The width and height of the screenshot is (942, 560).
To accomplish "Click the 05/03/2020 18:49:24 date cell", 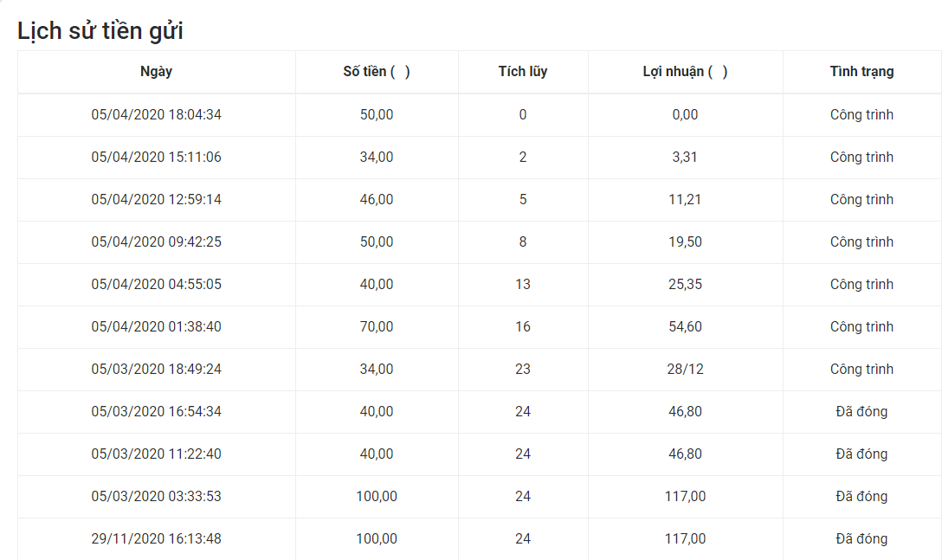I will pyautogui.click(x=156, y=369).
